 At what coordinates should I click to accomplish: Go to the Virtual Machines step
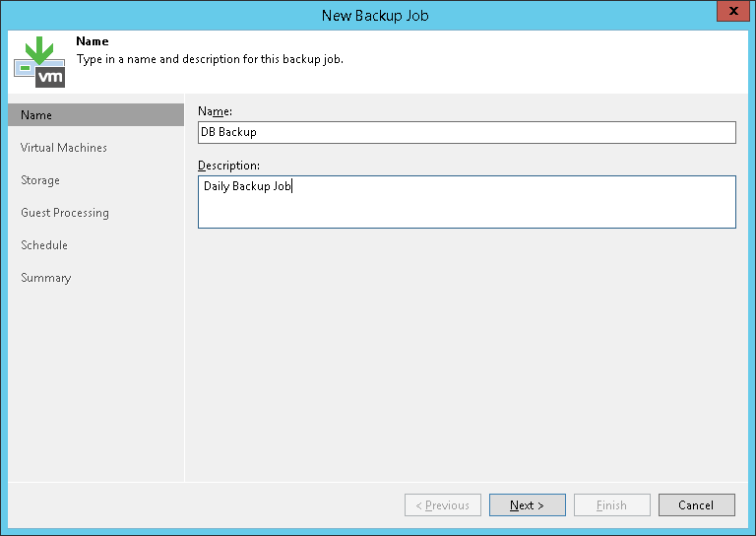64,148
